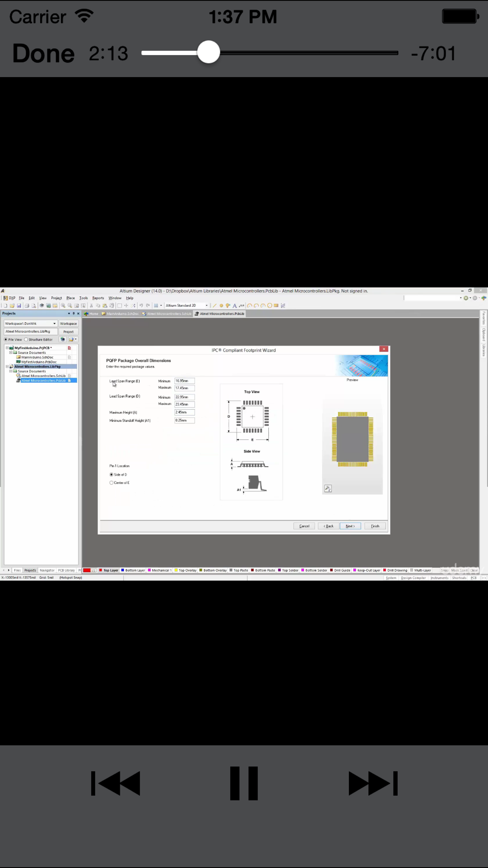Click the zoom in magnifier toolbar icon
The width and height of the screenshot is (488, 868).
(x=63, y=306)
